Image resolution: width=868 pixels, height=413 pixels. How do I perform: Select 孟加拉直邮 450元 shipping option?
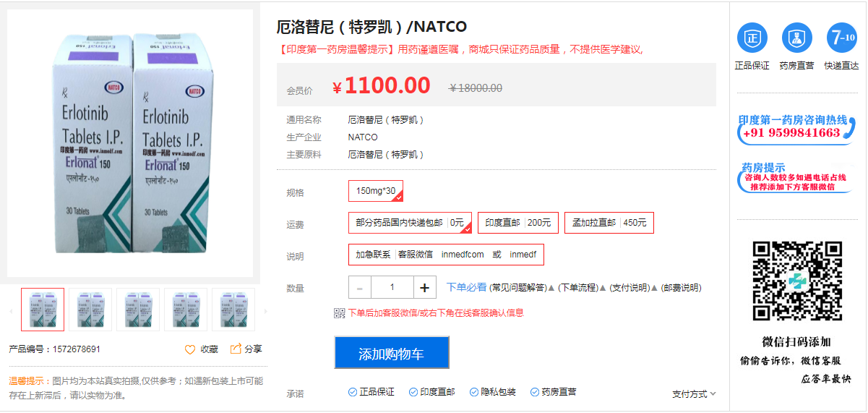[609, 223]
